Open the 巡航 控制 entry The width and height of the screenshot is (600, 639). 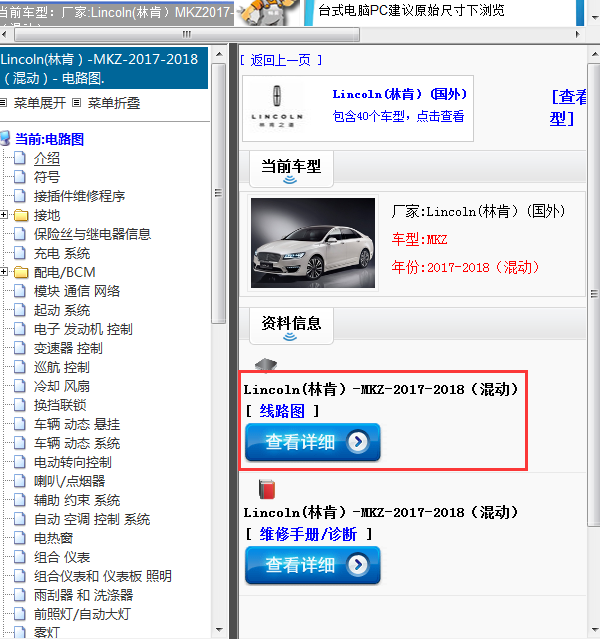pos(62,367)
